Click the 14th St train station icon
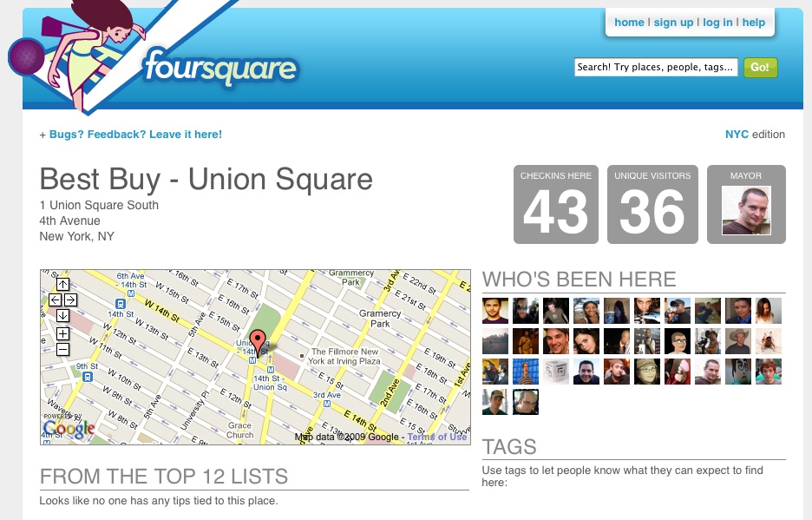 (120, 304)
